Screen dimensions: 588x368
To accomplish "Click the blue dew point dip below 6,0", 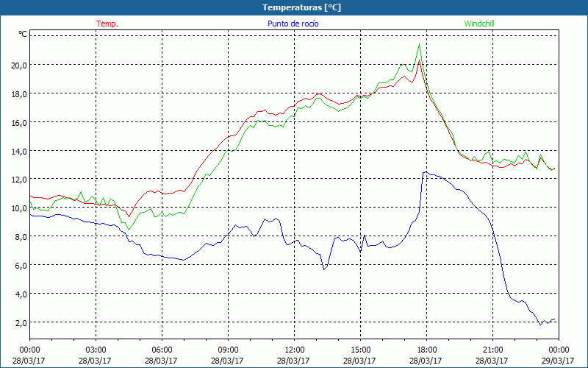I will 324,269.
